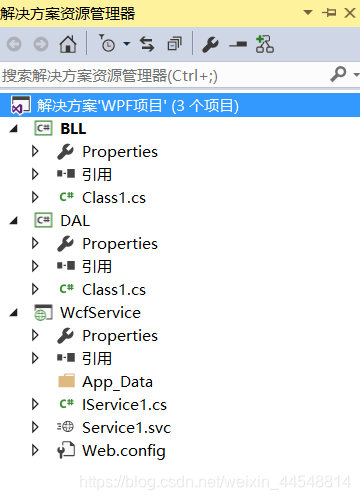Expand 引用 under BLL
Image resolution: width=360 pixels, height=500 pixels.
[35, 174]
